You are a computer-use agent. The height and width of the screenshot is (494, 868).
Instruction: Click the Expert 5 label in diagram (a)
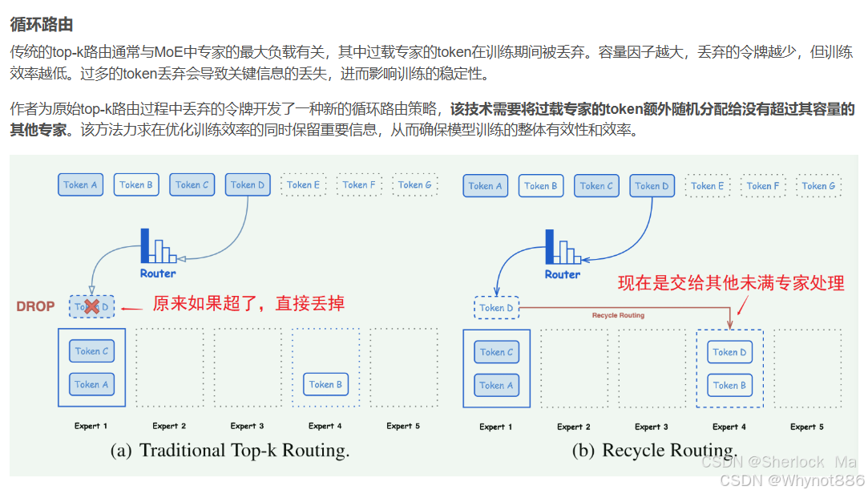click(x=403, y=426)
